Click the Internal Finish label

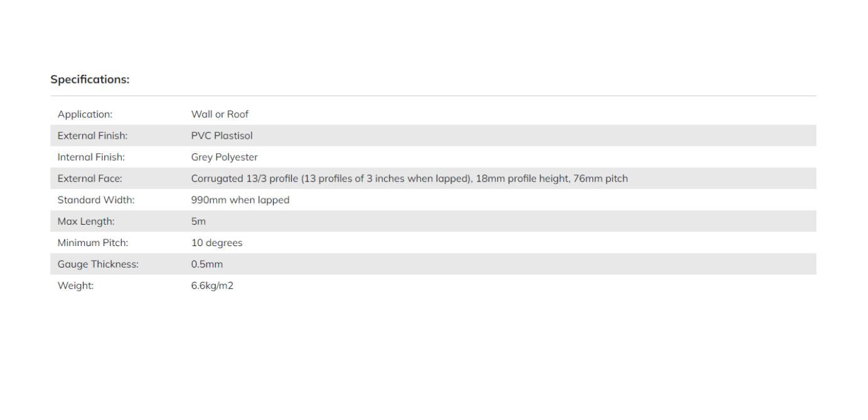tap(91, 157)
